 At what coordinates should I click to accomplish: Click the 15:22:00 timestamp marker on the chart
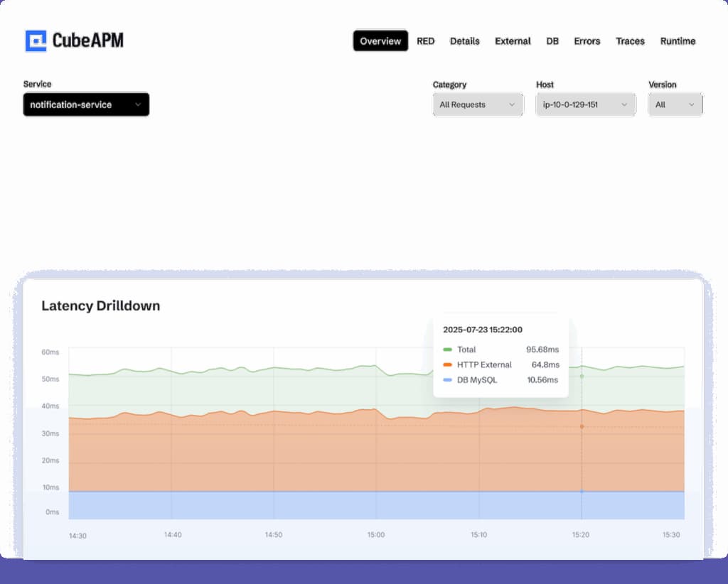[582, 426]
